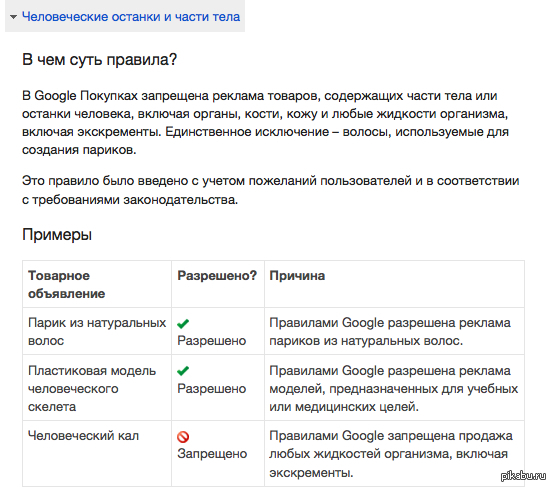This screenshot has width=551, height=487.
Task: Click the red prohibited icon
Action: [183, 437]
